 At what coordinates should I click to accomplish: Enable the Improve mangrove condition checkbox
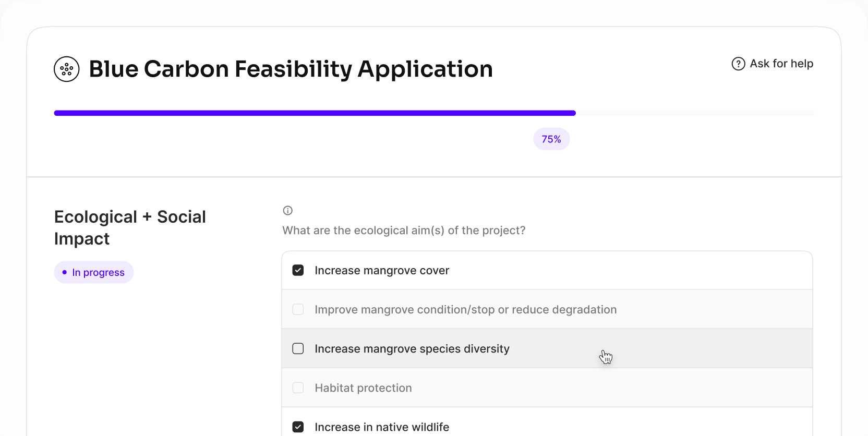(298, 309)
